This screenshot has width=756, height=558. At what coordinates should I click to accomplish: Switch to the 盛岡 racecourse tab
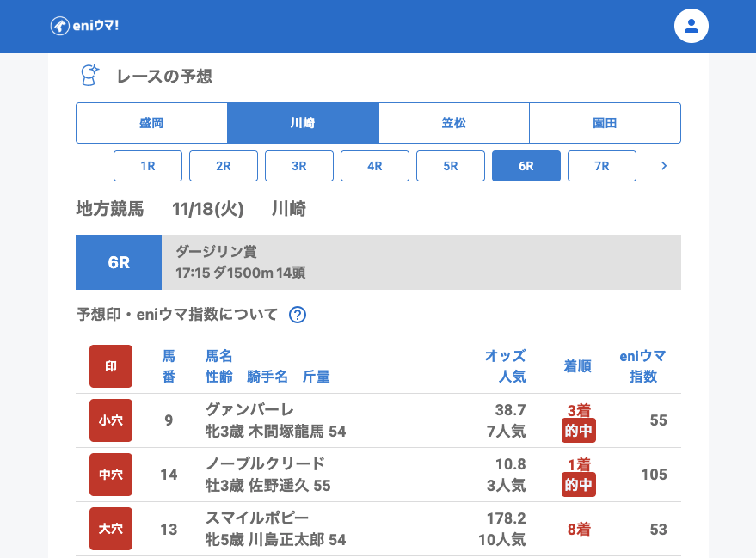click(x=151, y=123)
